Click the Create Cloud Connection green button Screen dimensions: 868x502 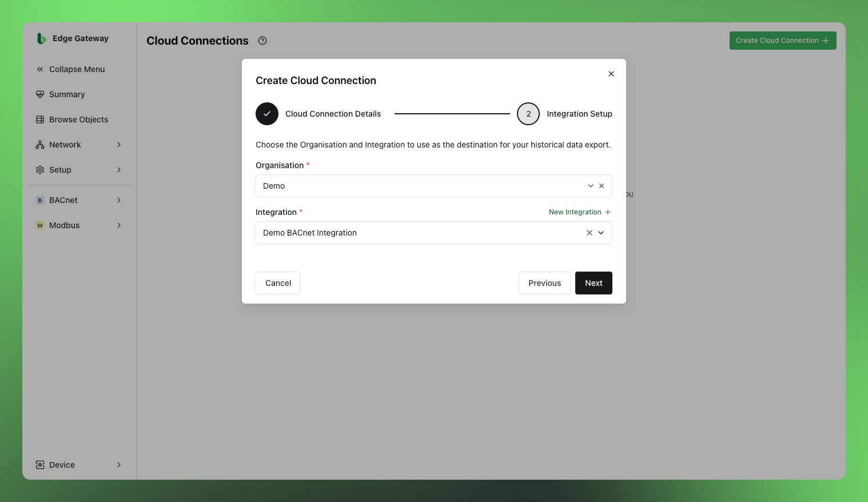783,41
